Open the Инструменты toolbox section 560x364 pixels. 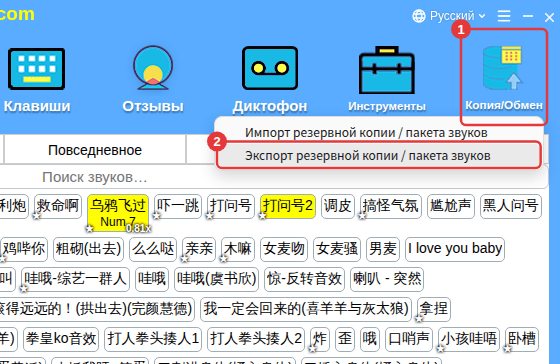point(387,79)
